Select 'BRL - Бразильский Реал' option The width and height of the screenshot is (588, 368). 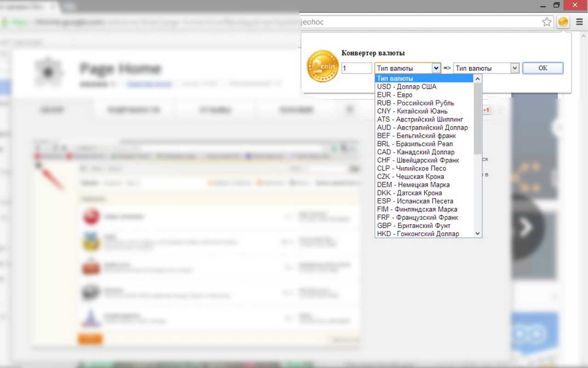424,144
